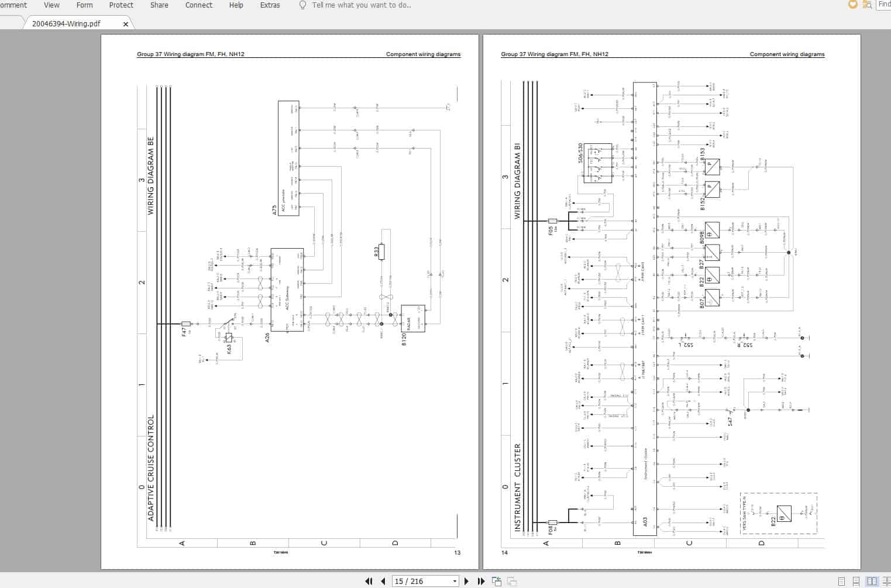Click the B152 sensor label
Image resolution: width=891 pixels, height=588 pixels.
(x=703, y=204)
